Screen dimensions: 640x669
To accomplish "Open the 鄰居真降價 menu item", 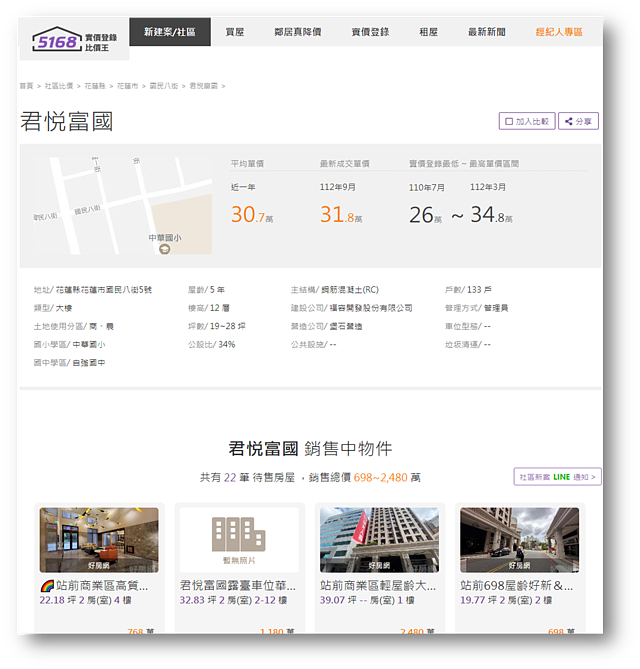I will 298,32.
